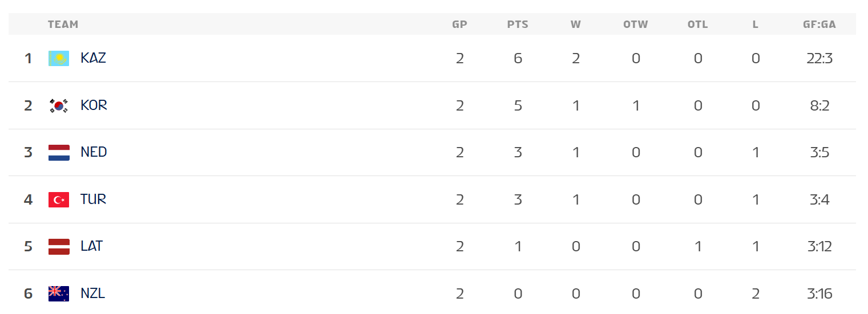Open the KOR team link

pos(94,105)
